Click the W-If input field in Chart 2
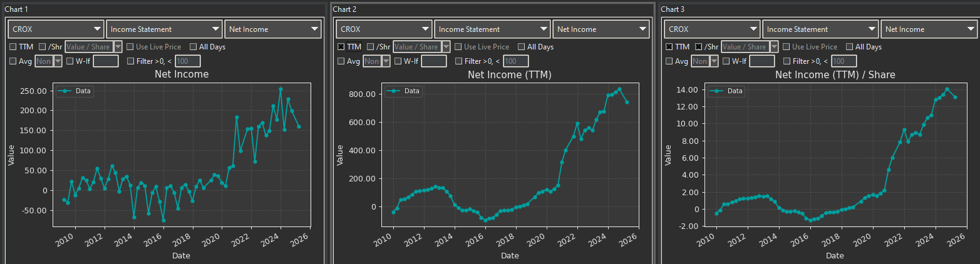 (x=434, y=61)
